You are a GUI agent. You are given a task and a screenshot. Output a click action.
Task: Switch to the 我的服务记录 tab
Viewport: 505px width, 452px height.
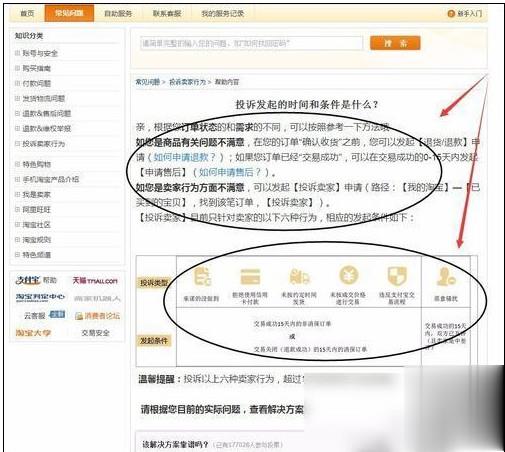222,13
